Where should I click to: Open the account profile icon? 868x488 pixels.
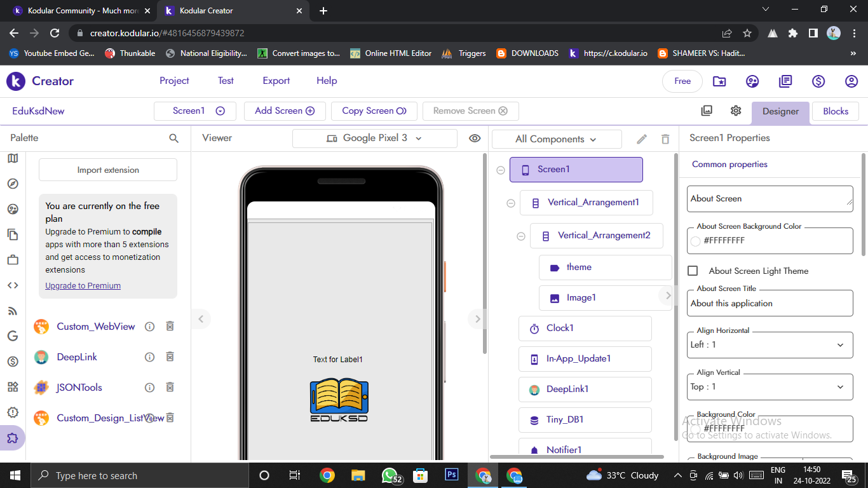pyautogui.click(x=851, y=81)
